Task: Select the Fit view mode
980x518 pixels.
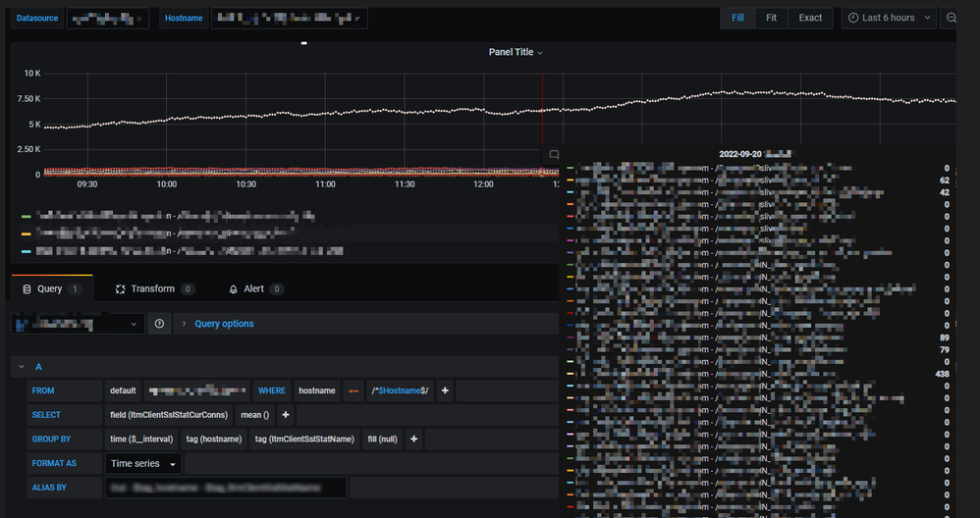Action: 771,18
